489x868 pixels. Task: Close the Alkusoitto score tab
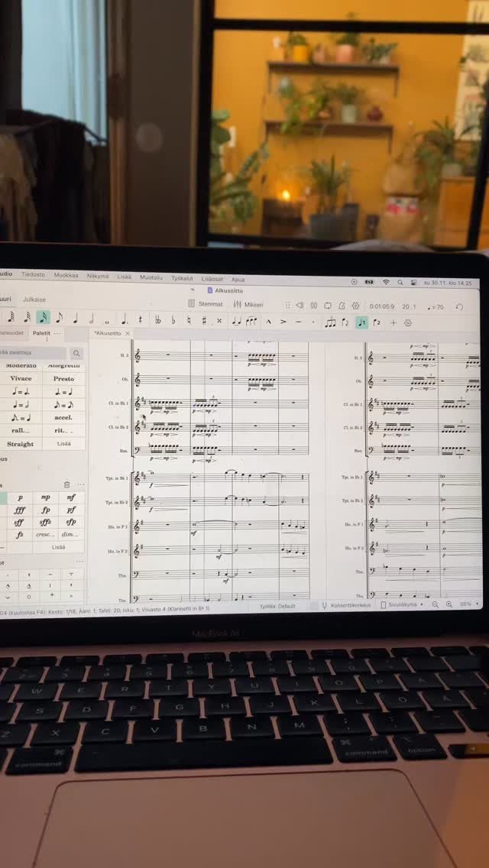click(128, 333)
